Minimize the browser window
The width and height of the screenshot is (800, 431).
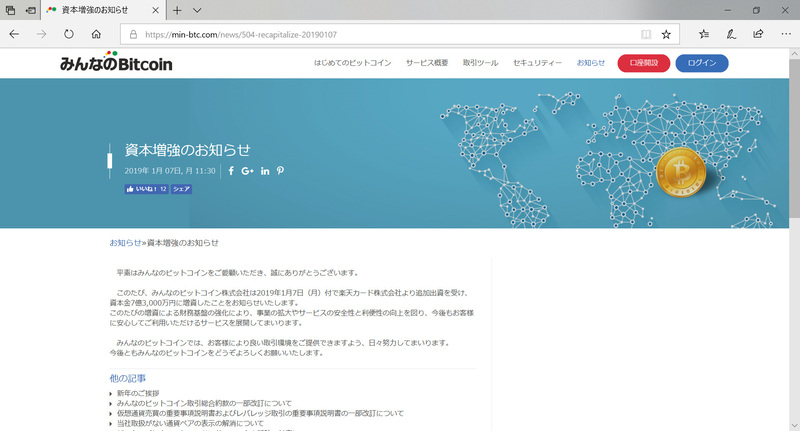tap(728, 10)
